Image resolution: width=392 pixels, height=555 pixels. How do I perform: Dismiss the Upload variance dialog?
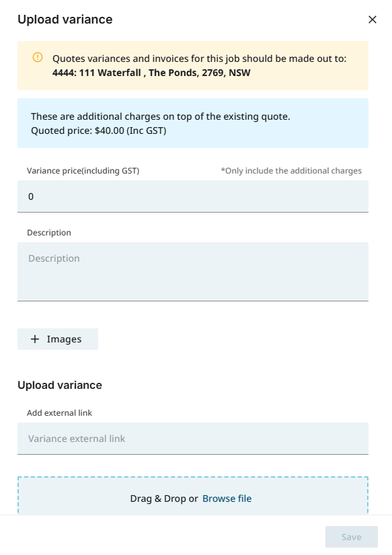click(373, 20)
